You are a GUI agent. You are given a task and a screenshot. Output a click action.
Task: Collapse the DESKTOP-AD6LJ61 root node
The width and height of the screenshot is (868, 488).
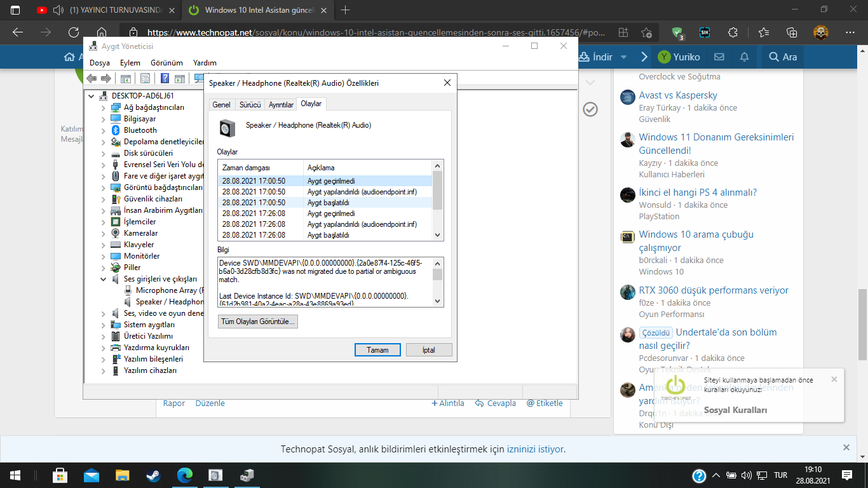click(92, 96)
